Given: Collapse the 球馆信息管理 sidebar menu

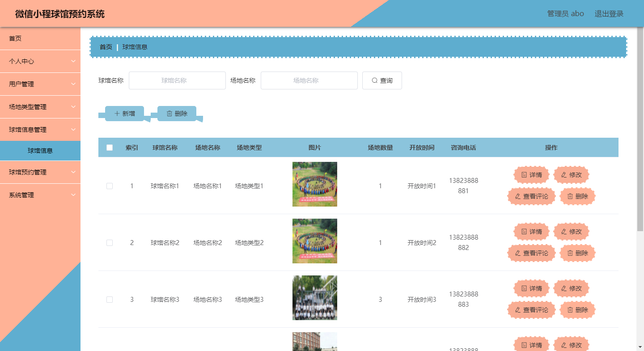Looking at the screenshot, I should [x=40, y=130].
